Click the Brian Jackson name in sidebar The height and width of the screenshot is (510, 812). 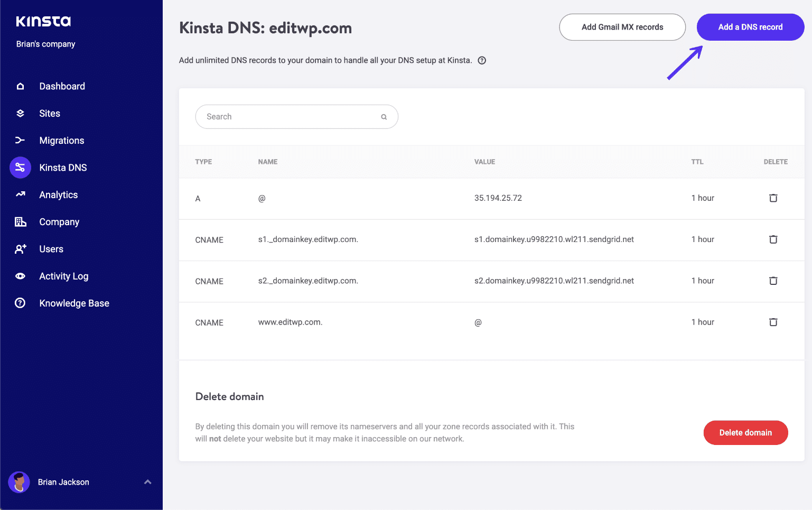click(x=63, y=482)
